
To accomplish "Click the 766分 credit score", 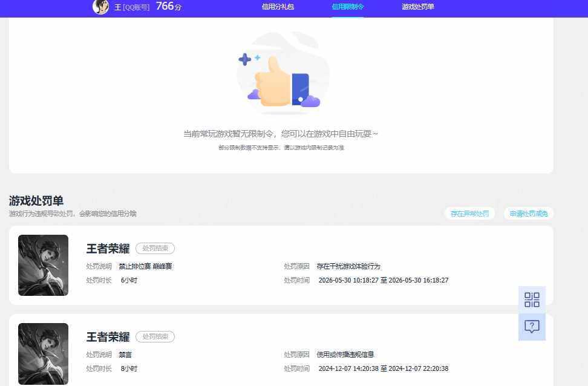I will point(168,7).
